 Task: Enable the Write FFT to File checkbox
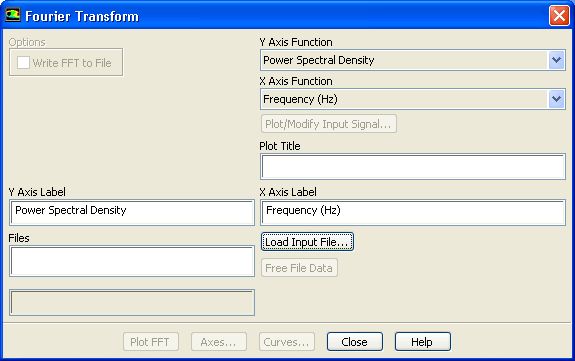click(23, 63)
